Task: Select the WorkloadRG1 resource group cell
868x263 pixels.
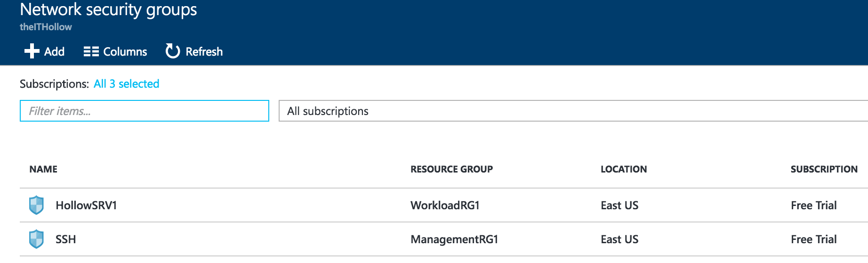Action: (x=444, y=205)
